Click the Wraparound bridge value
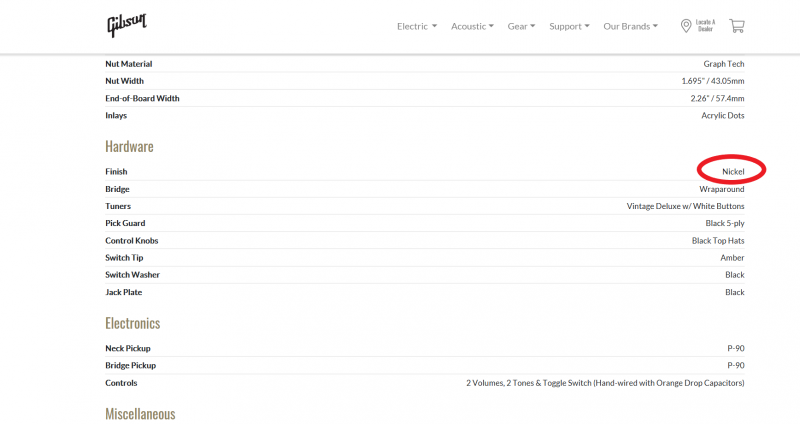Image resolution: width=800 pixels, height=424 pixels. click(721, 189)
